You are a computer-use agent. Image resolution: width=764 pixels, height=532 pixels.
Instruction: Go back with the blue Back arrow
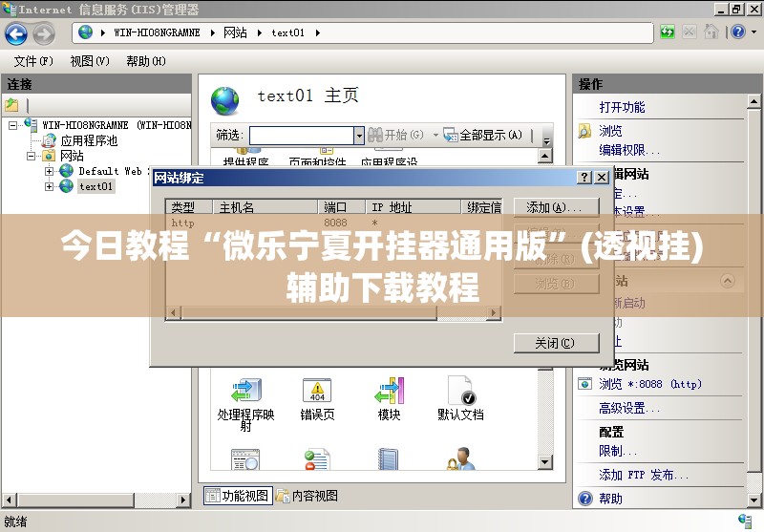pos(16,33)
